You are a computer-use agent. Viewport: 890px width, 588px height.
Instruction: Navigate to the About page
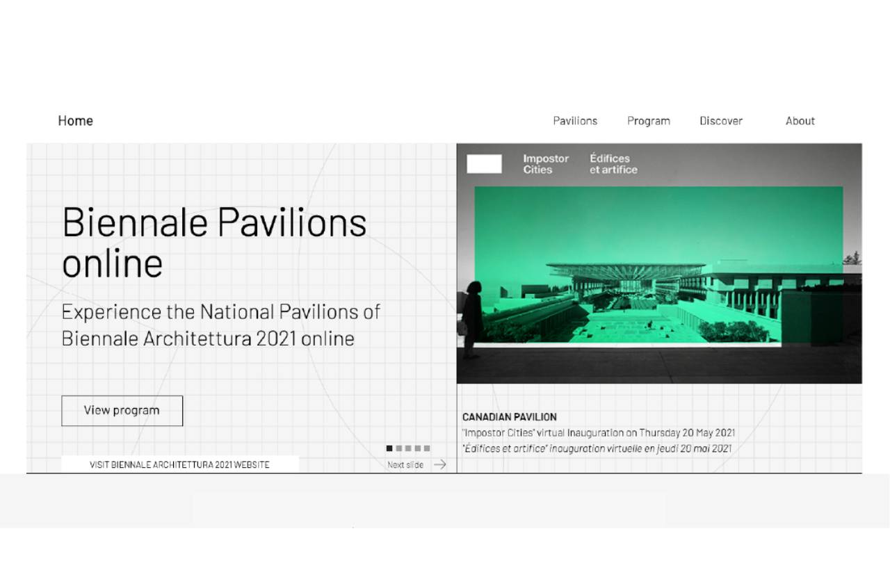tap(800, 121)
